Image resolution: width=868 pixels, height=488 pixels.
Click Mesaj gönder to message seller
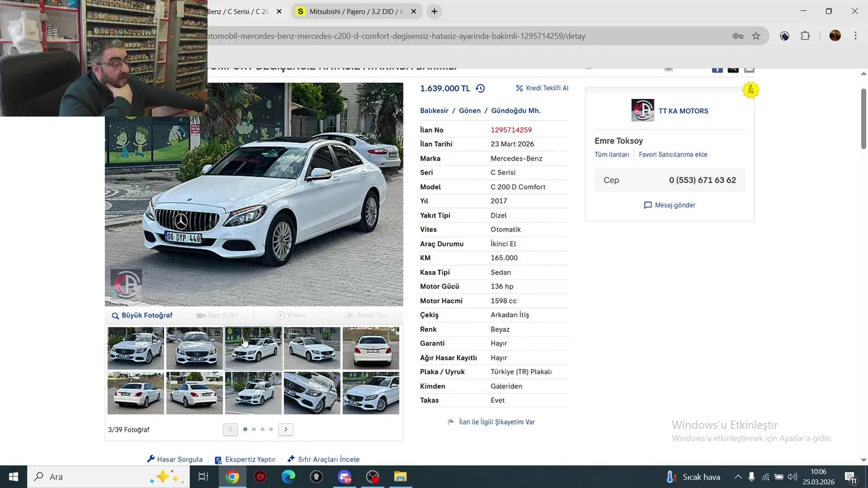coord(669,205)
